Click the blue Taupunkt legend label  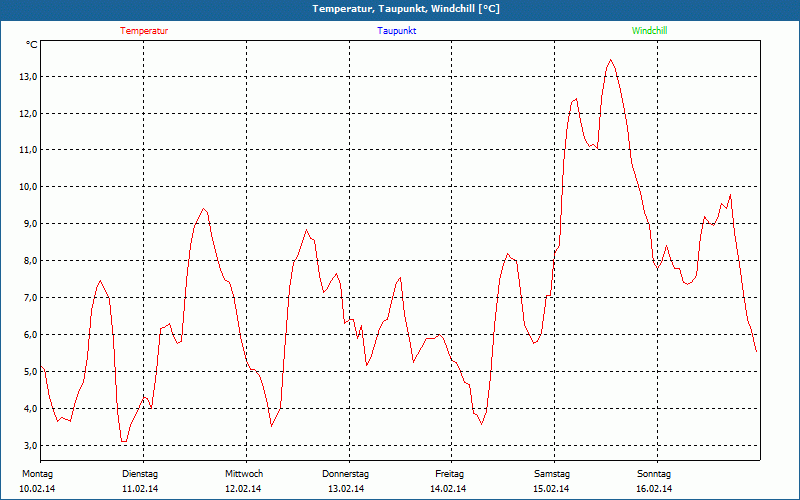click(x=396, y=31)
